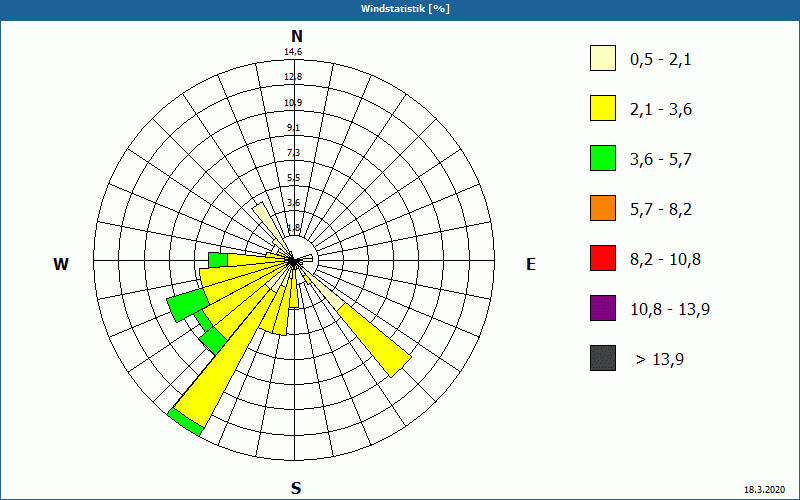The image size is (800, 500).
Task: Click the date 18.3.2020
Action: (x=764, y=490)
